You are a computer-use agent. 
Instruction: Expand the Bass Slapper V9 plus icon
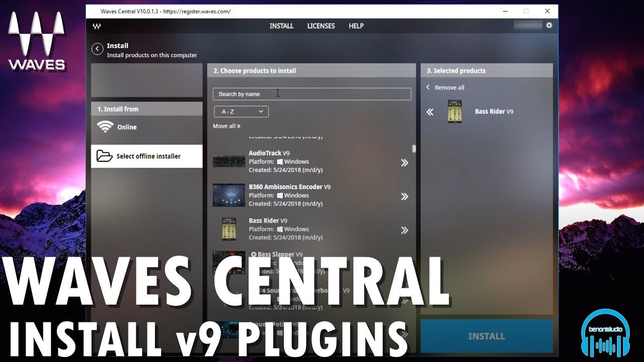click(254, 255)
